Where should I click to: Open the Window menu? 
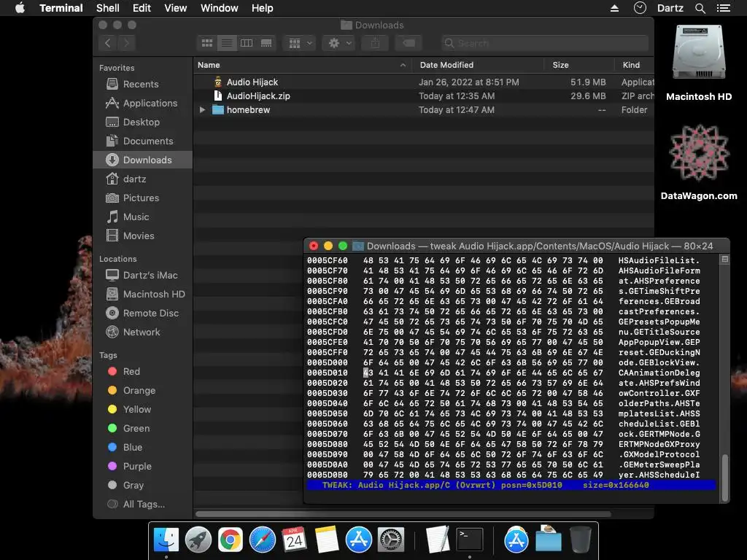(219, 8)
